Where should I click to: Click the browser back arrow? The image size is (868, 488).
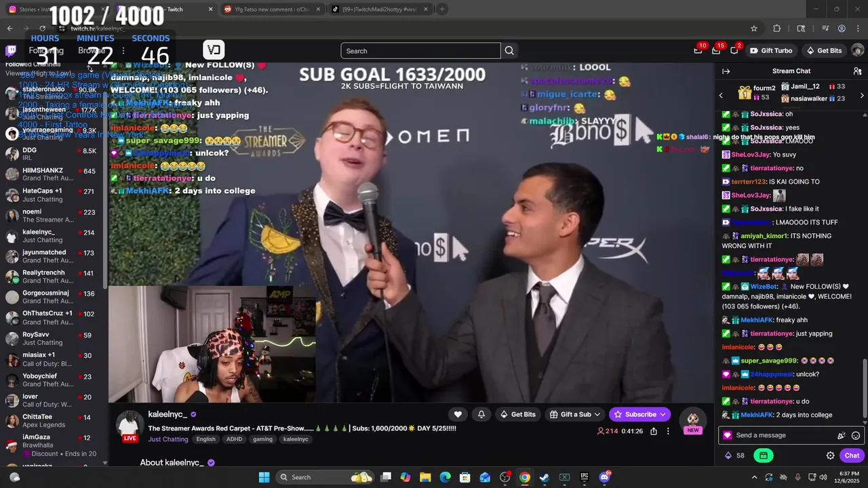9,28
